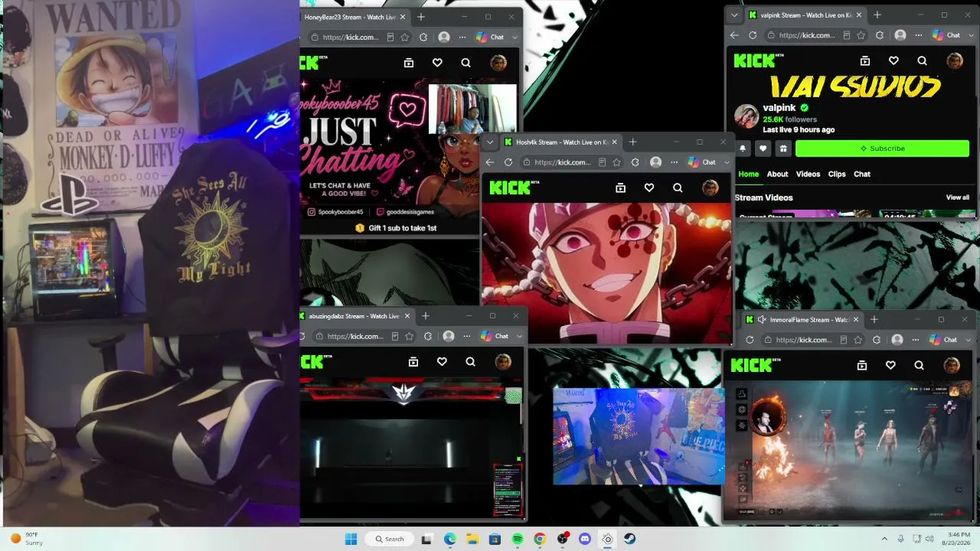This screenshot has width=980, height=551.
Task: Open the Clips tab on valpink's channel
Action: (837, 174)
